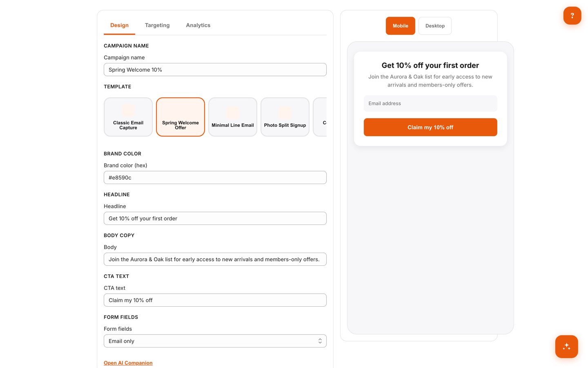Click the Body copy input field
The height and width of the screenshot is (368, 588).
point(215,259)
